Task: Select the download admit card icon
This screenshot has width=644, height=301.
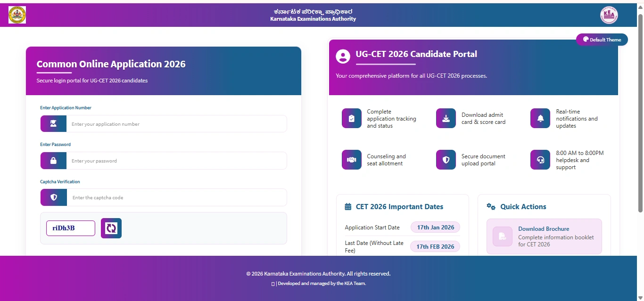Action: [x=446, y=118]
